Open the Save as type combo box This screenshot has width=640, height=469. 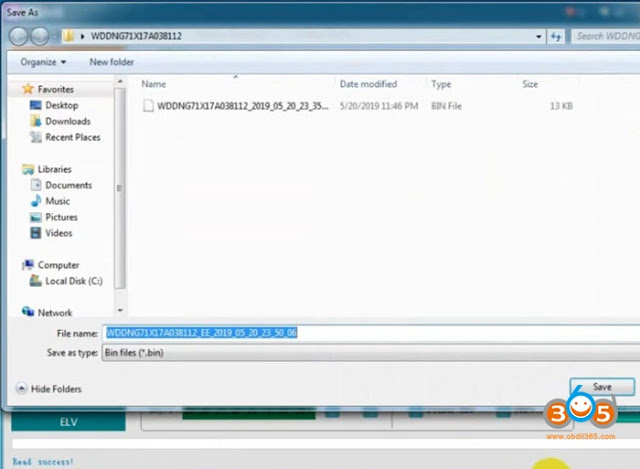371,353
